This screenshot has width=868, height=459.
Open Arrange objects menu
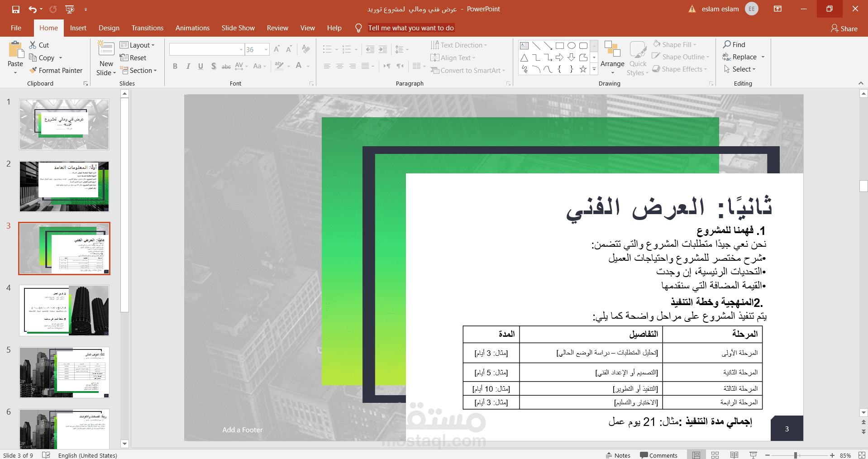coord(612,57)
